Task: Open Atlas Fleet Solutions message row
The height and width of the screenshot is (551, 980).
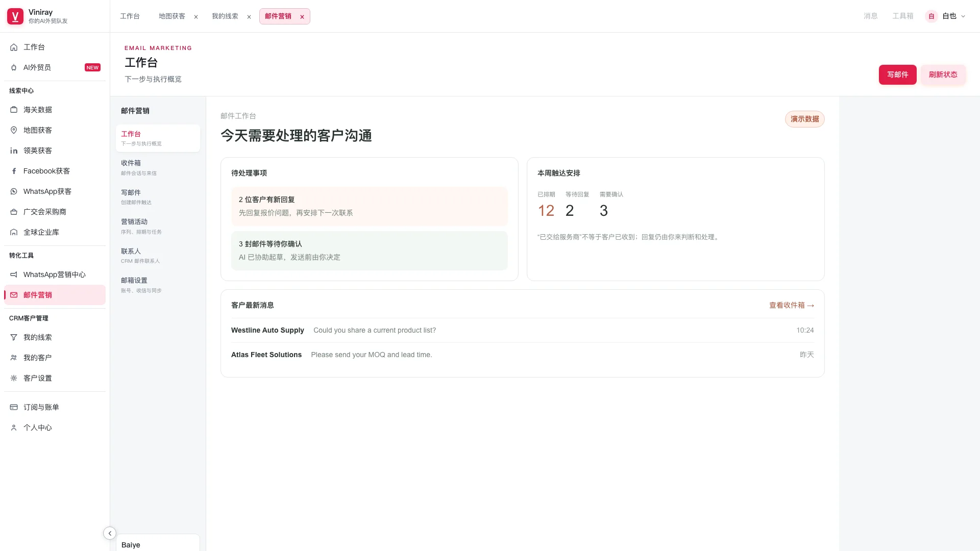Action: point(522,355)
